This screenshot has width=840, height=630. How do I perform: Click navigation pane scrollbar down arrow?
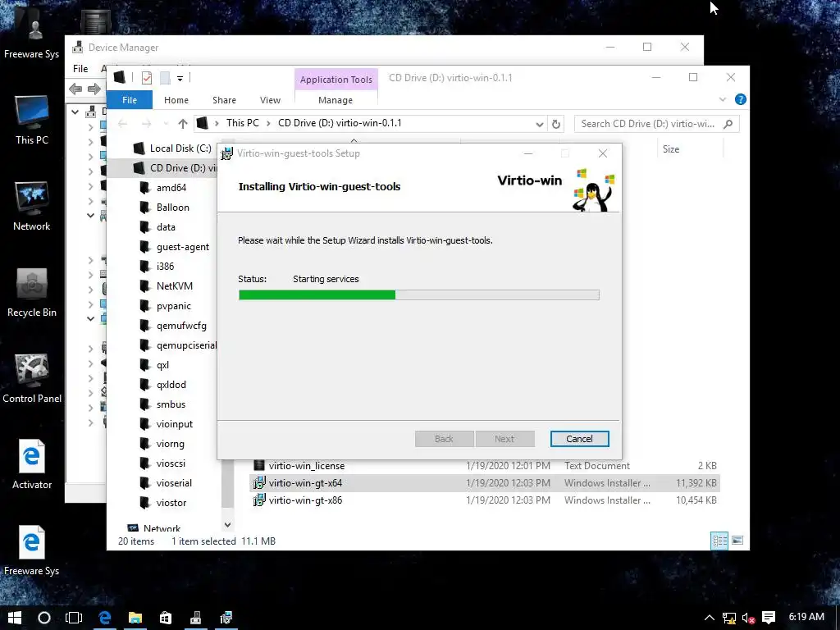(227, 525)
